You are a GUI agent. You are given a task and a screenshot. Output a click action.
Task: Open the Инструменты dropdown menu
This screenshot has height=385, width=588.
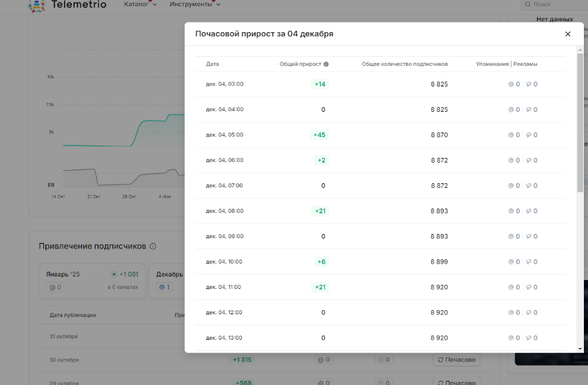coord(194,4)
